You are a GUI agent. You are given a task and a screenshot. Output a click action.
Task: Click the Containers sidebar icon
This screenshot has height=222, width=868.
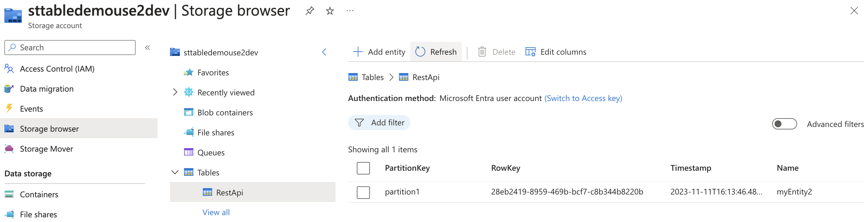[x=9, y=194]
